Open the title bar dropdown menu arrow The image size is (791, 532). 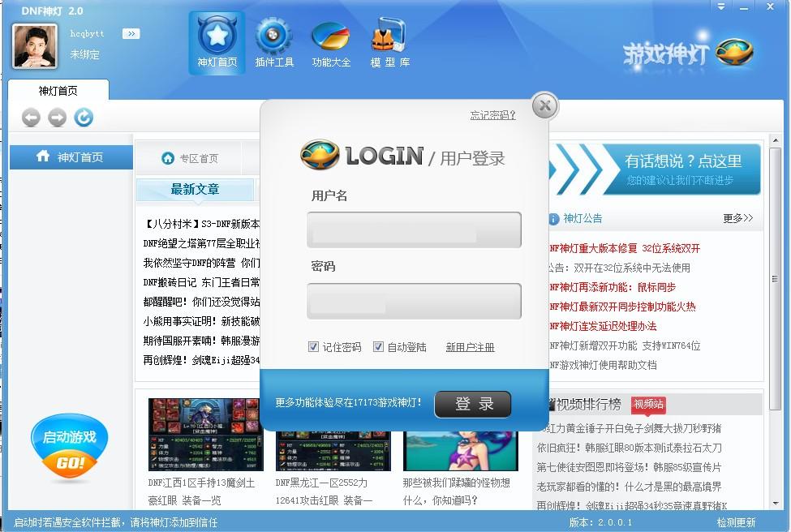pos(721,6)
